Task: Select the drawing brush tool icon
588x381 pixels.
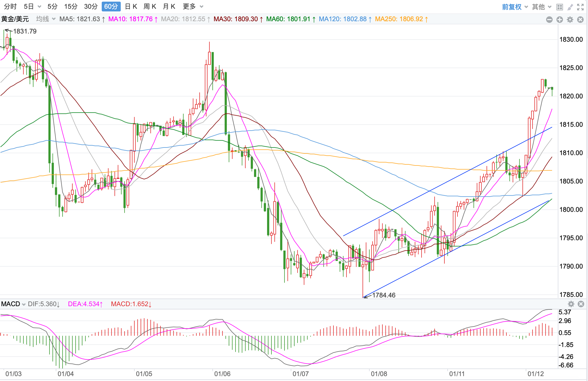Action: [x=570, y=7]
